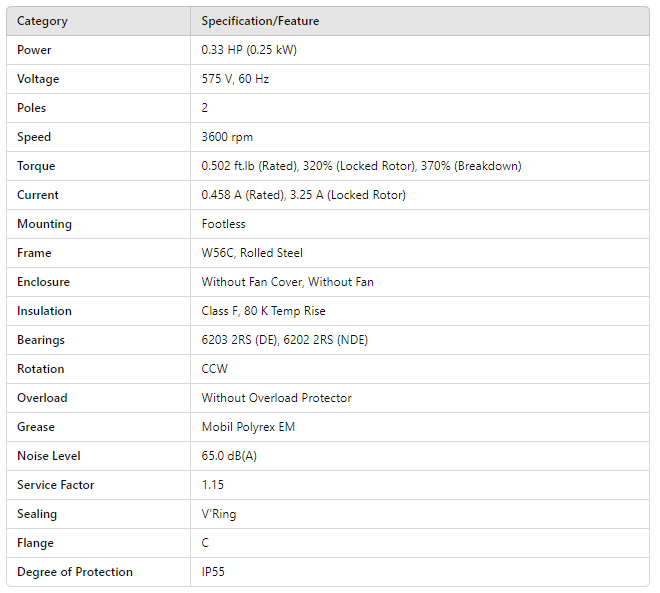Click the Poles row label

pyautogui.click(x=32, y=108)
